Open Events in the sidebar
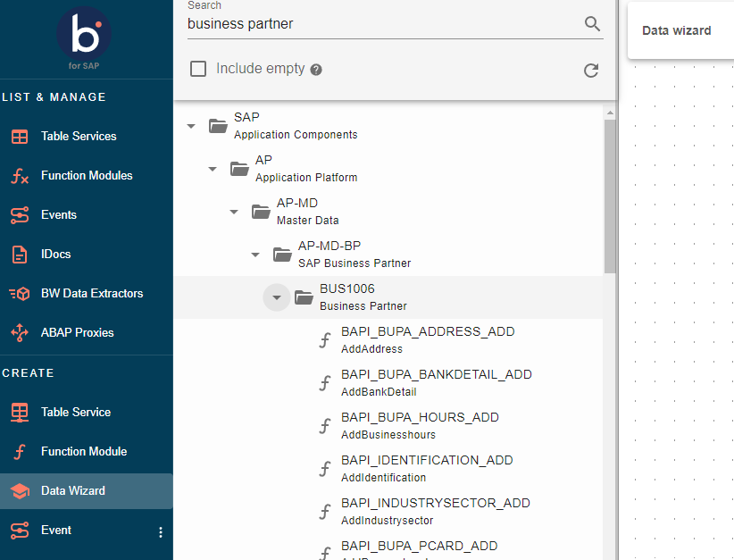The image size is (734, 560). [x=59, y=215]
